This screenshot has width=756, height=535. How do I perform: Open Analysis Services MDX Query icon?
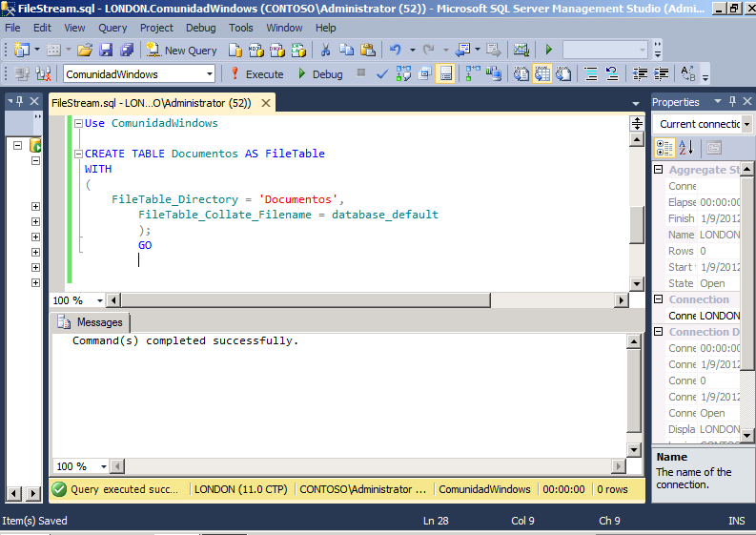click(256, 50)
